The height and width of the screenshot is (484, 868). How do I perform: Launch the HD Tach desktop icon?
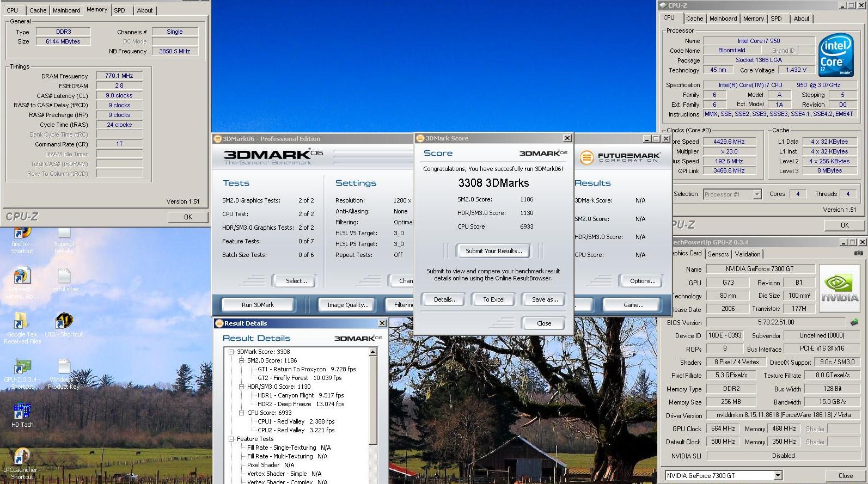tap(22, 415)
